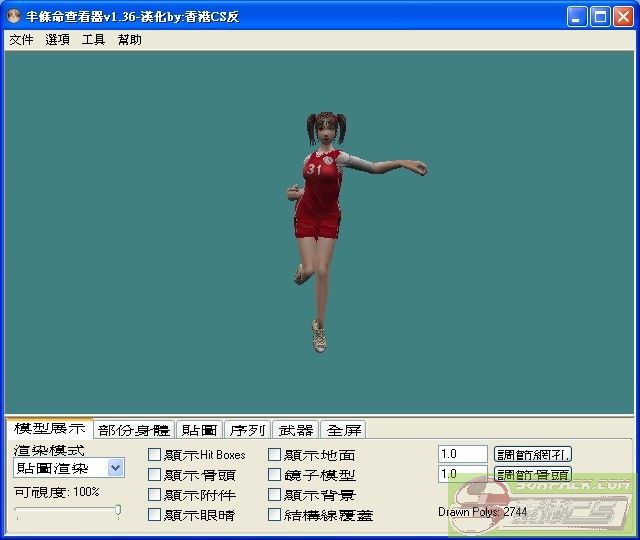Viewport: 640px width, 540px height.
Task: Click the 調節網孔 button
Action: click(533, 454)
